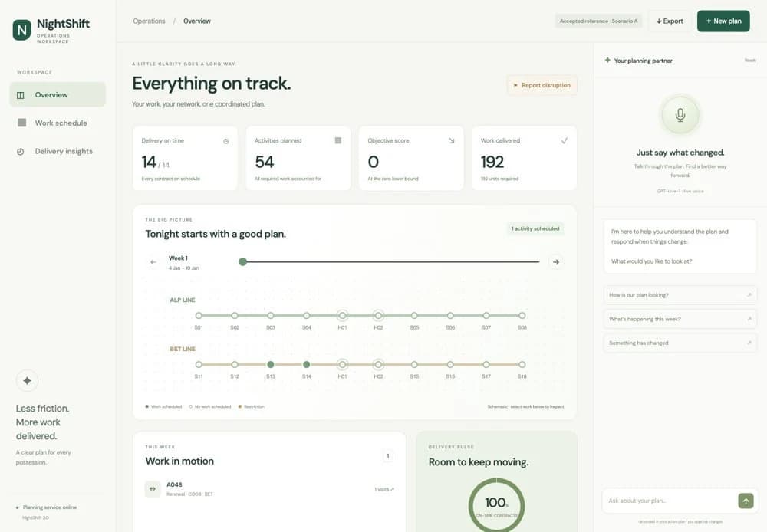This screenshot has height=532, width=767.
Task: Click arrow icon on What's happening this week
Action: pos(749,319)
